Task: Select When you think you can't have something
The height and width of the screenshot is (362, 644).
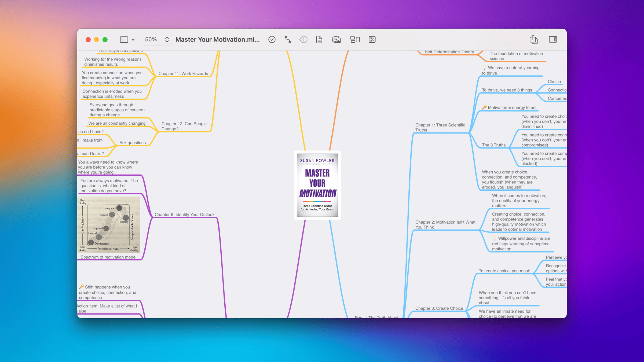Action: pyautogui.click(x=507, y=298)
